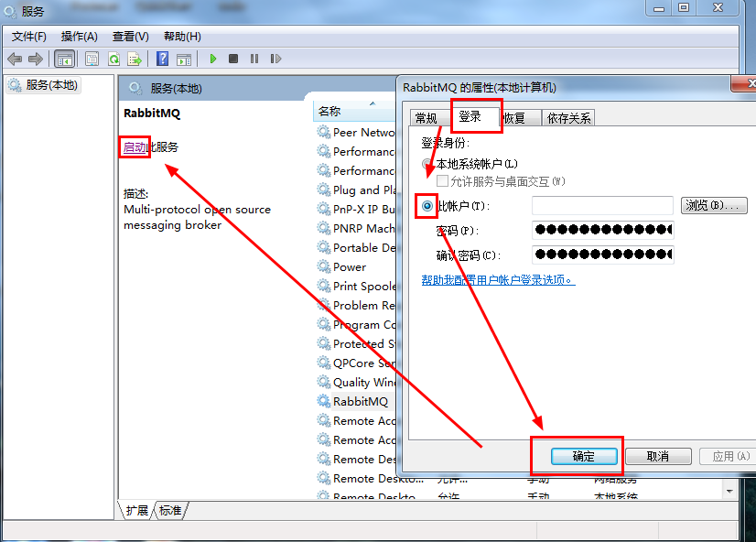Click the Start Service play icon
Screen dimensions: 756x542
click(x=212, y=59)
